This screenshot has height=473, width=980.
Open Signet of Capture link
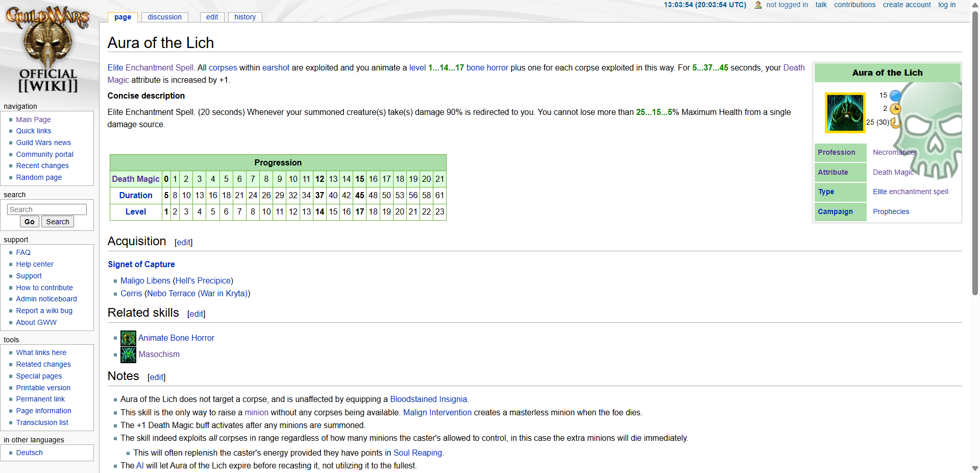click(141, 264)
